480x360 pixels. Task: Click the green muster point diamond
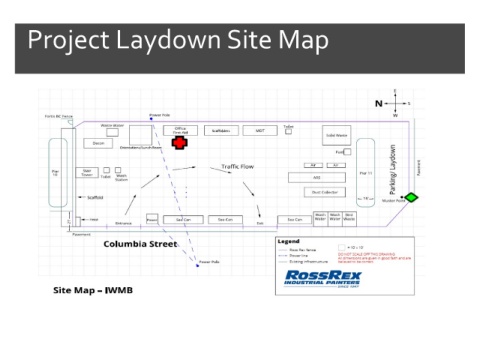pyautogui.click(x=412, y=197)
